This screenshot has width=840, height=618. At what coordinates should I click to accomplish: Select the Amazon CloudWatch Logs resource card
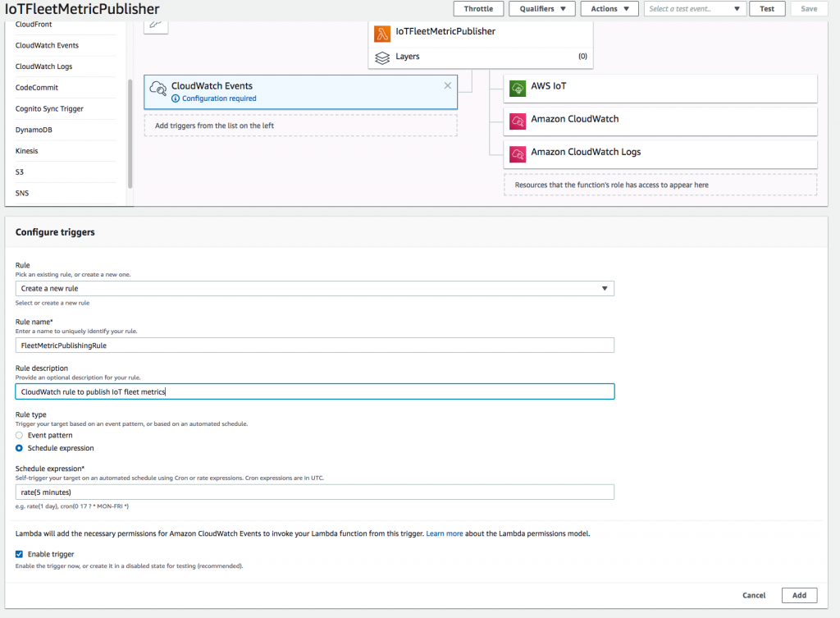click(660, 154)
